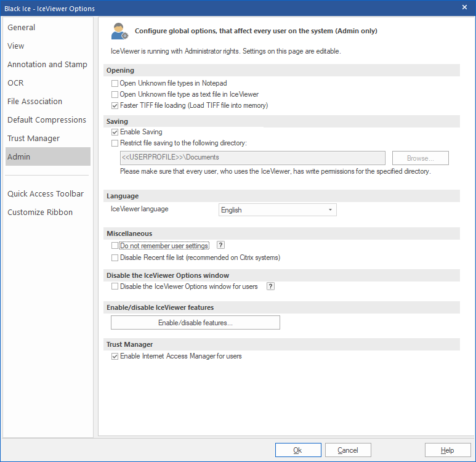The image size is (476, 462).
Task: Open help for Do not remember user settings
Action: pos(220,245)
